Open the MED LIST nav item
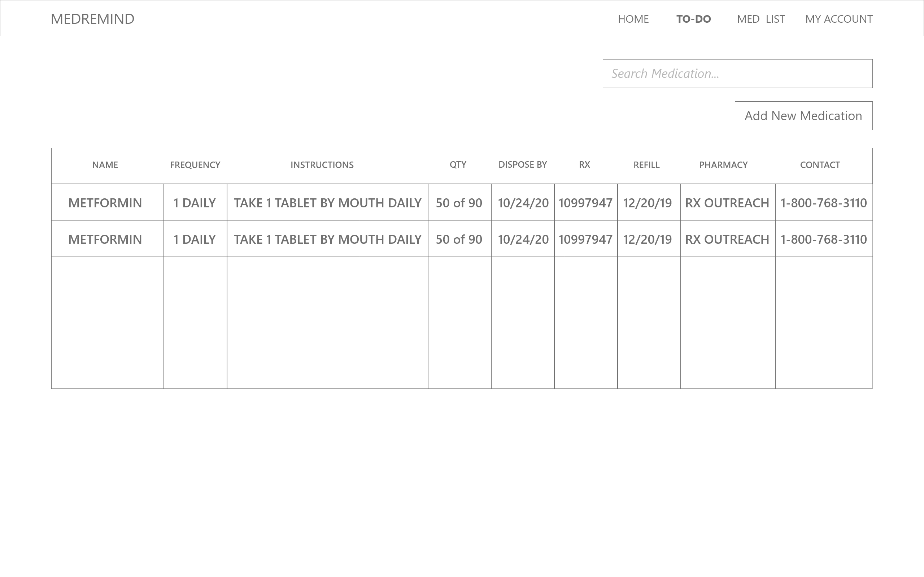Image resolution: width=924 pixels, height=577 pixels. click(760, 19)
